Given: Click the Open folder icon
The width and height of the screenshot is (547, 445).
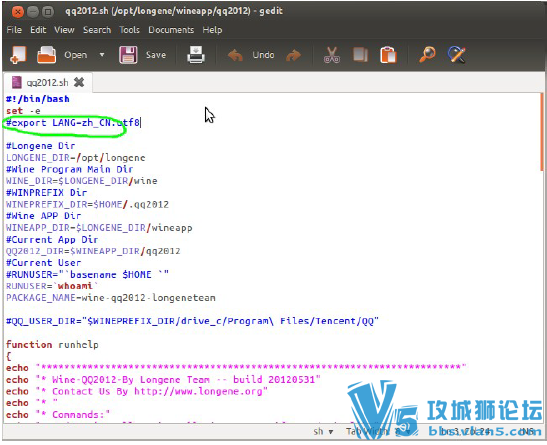Looking at the screenshot, I should 46,55.
